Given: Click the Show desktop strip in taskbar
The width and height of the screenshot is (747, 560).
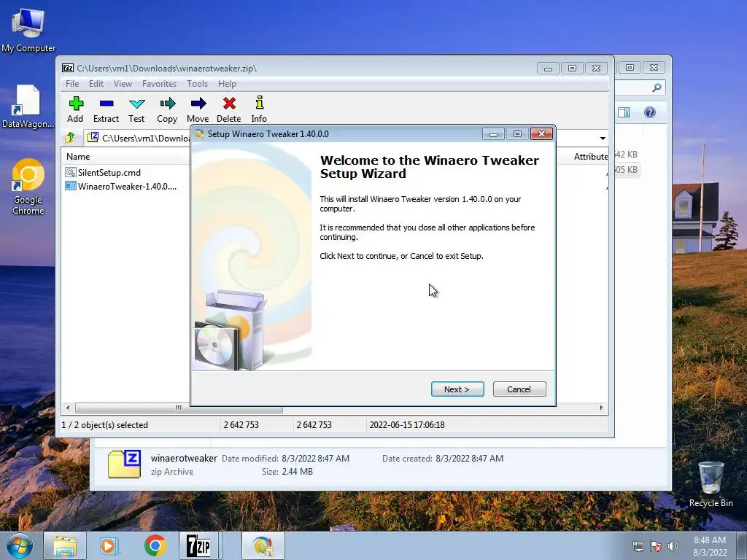Looking at the screenshot, I should (x=743, y=545).
